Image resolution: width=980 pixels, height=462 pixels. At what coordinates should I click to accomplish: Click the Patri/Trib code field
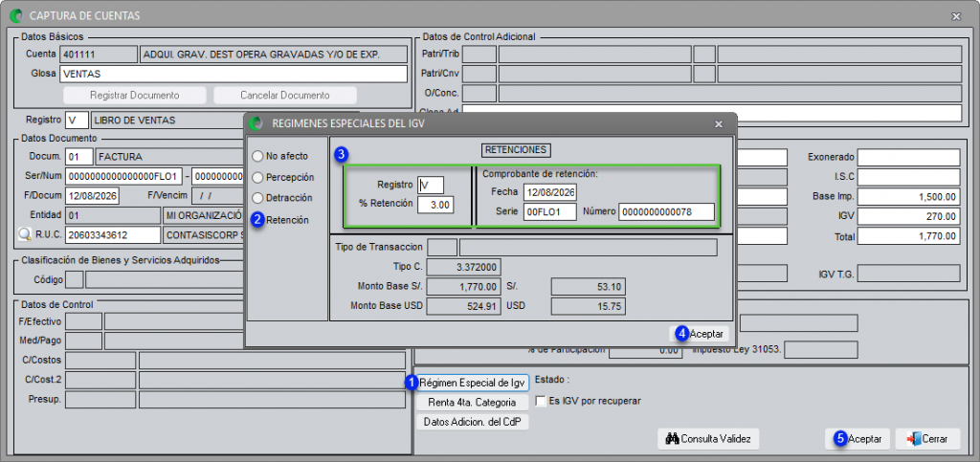479,55
